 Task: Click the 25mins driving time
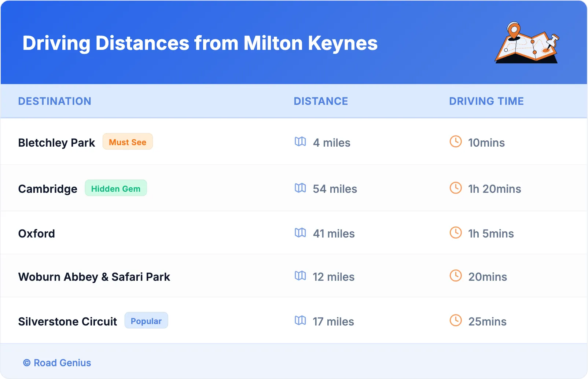tap(488, 321)
